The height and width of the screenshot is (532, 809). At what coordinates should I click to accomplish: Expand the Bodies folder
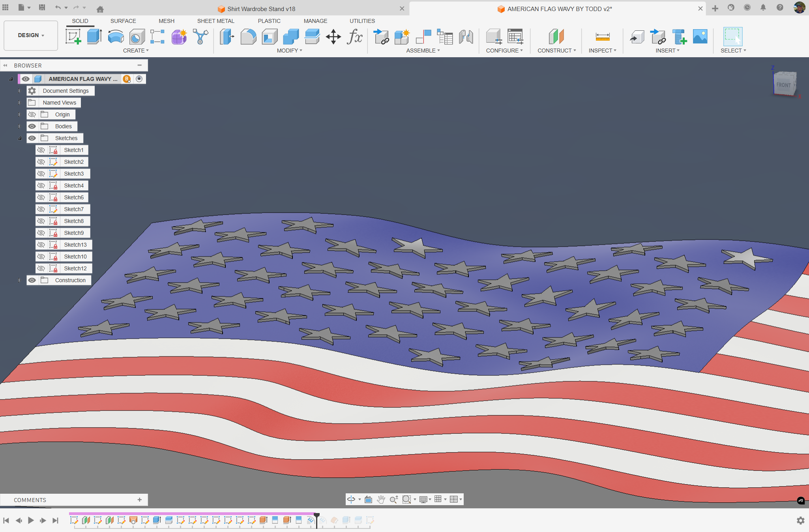coord(19,126)
